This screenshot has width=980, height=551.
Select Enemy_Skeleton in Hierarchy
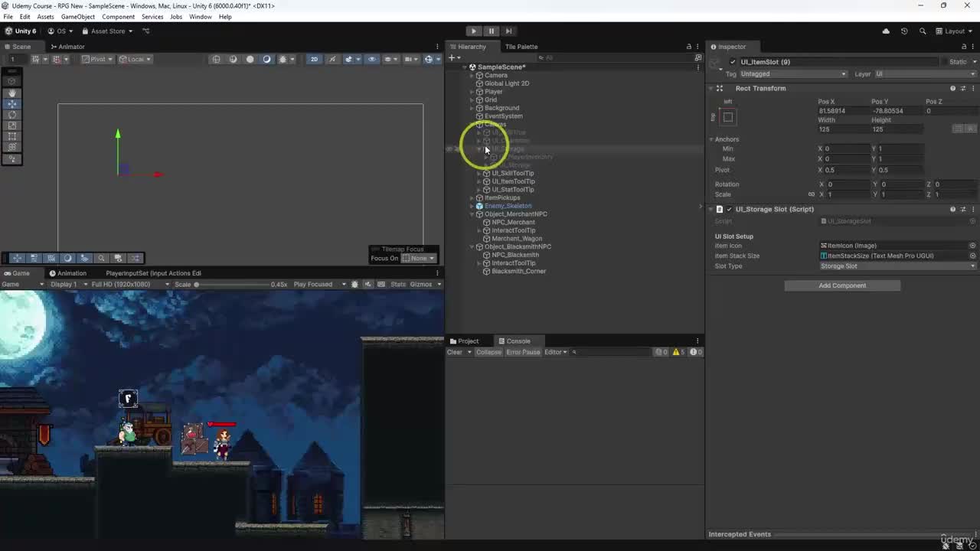508,206
